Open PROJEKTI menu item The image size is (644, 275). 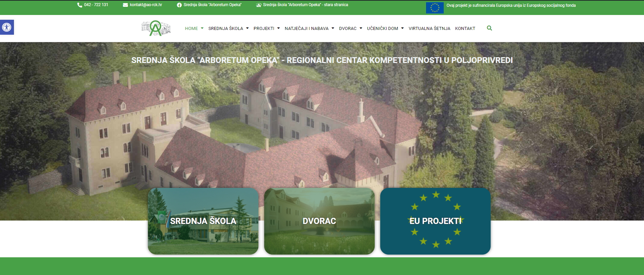(x=264, y=29)
